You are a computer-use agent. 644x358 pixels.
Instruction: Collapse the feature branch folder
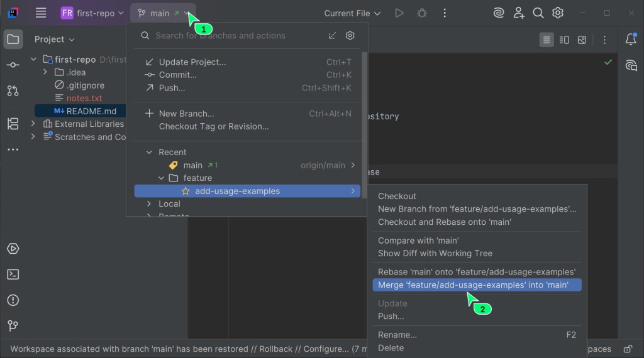point(162,178)
